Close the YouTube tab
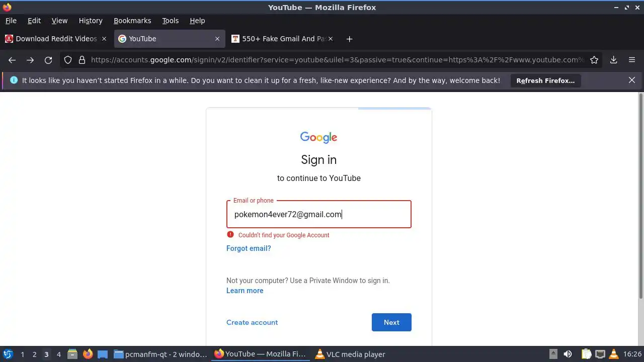The width and height of the screenshot is (644, 362). (217, 39)
